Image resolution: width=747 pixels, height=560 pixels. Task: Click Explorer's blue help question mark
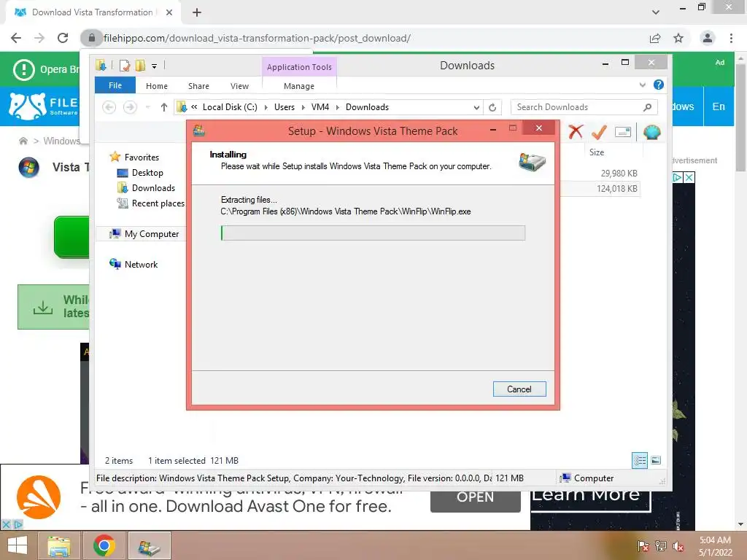[659, 85]
